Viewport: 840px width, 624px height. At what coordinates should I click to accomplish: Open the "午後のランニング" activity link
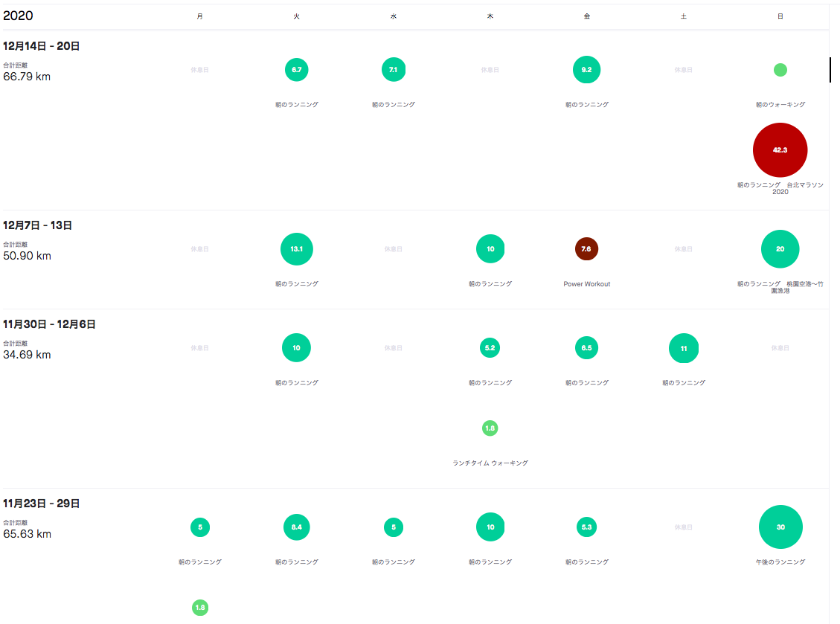tap(780, 562)
